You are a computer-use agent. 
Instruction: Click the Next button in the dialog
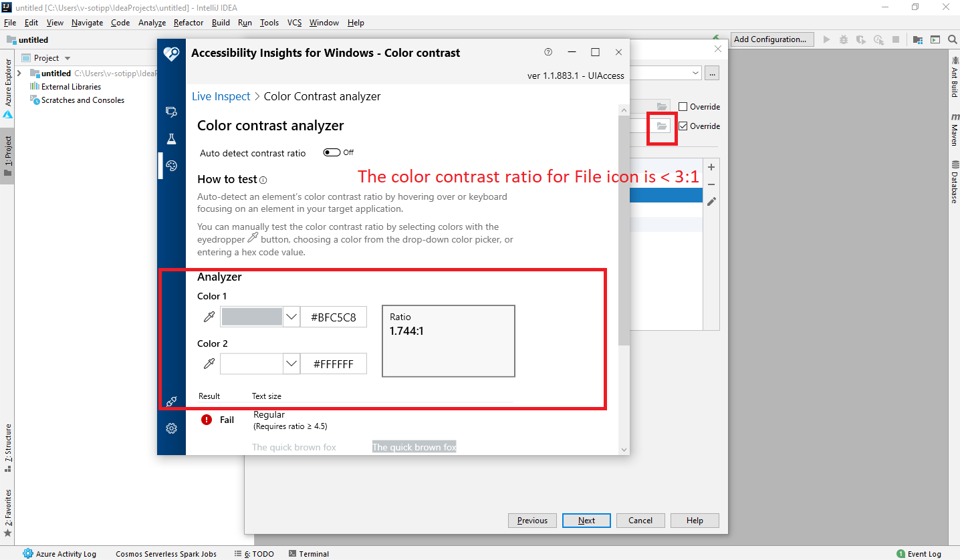(586, 520)
